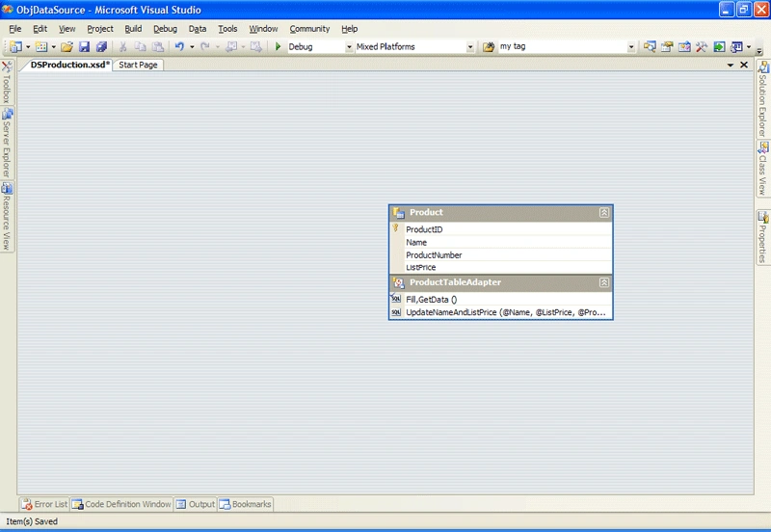
Task: Show the Solution Explorer side tab
Action: click(763, 99)
